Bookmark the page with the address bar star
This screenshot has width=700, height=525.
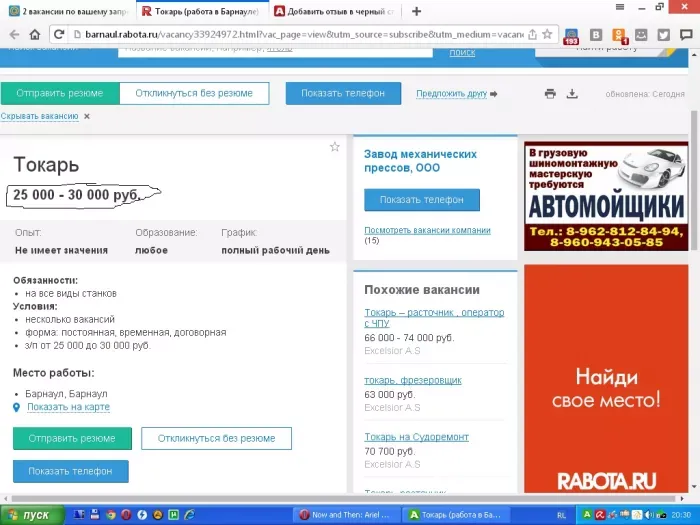(547, 34)
